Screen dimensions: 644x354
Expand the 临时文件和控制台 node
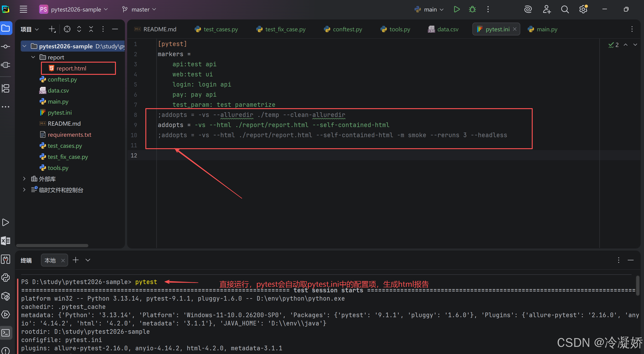coord(24,190)
